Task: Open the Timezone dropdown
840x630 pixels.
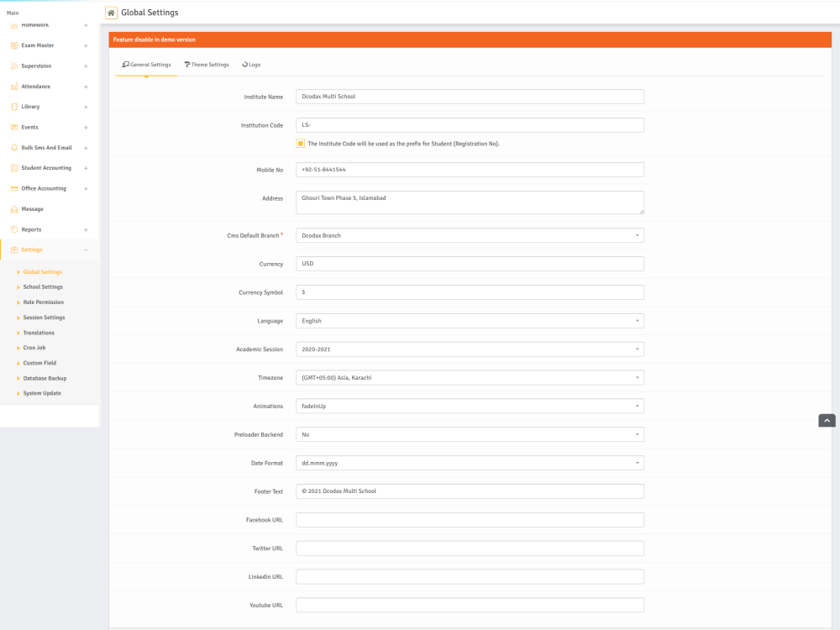Action: click(470, 378)
